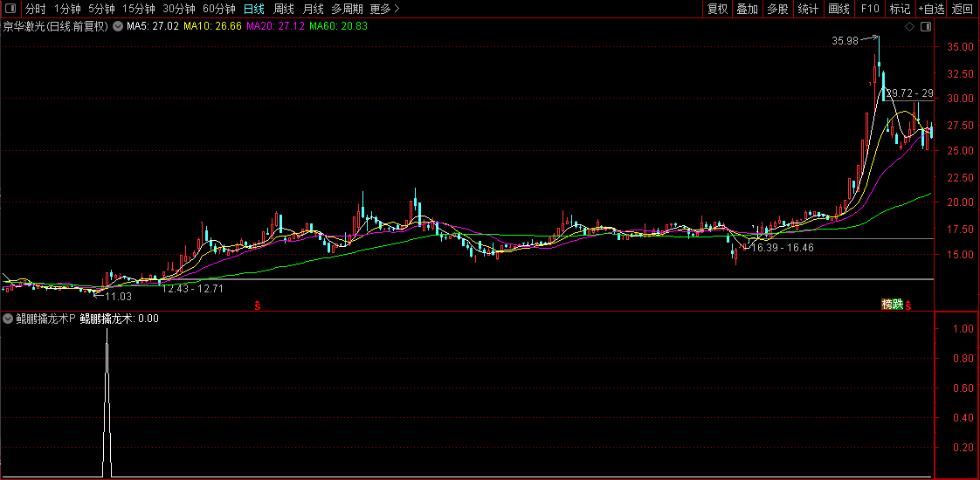
Task: Add the stock via +自选
Action: coord(931,9)
